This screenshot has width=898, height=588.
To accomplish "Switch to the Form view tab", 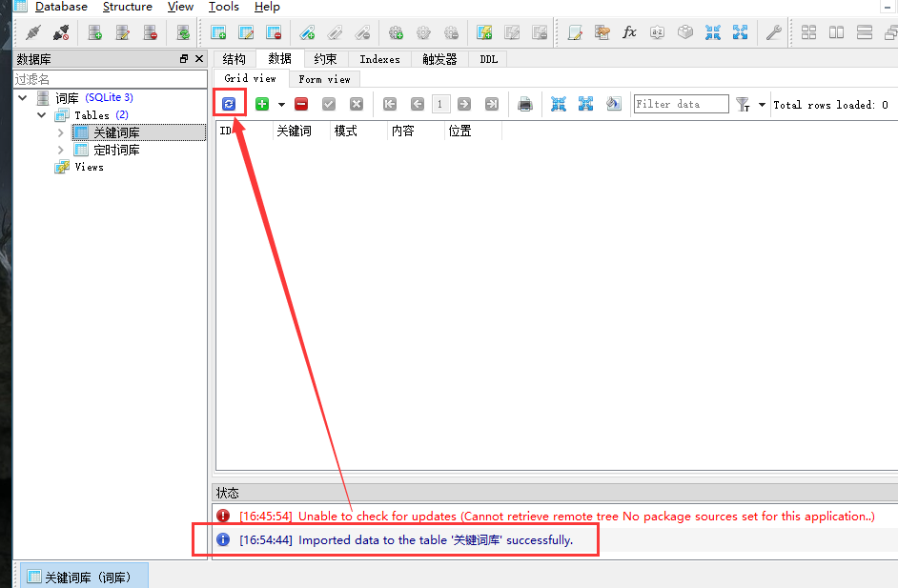I will [x=324, y=79].
